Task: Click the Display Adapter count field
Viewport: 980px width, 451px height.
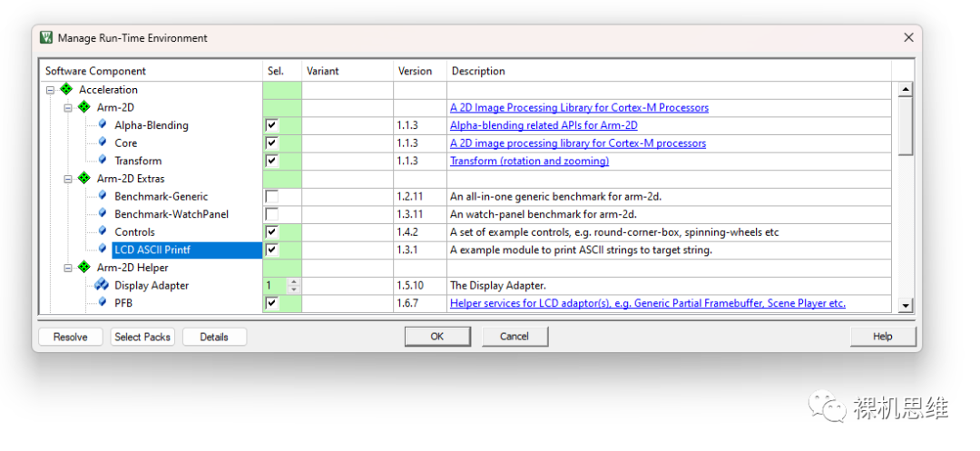Action: [275, 286]
